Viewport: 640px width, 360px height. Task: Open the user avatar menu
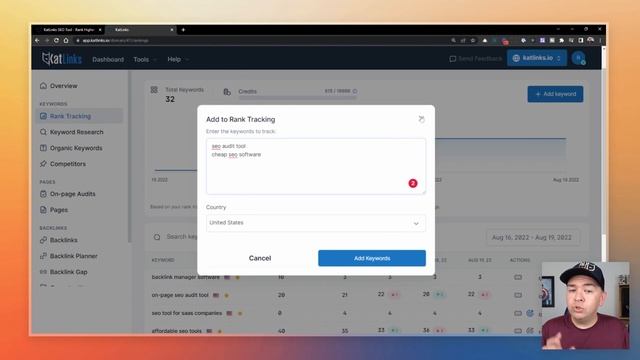[579, 58]
